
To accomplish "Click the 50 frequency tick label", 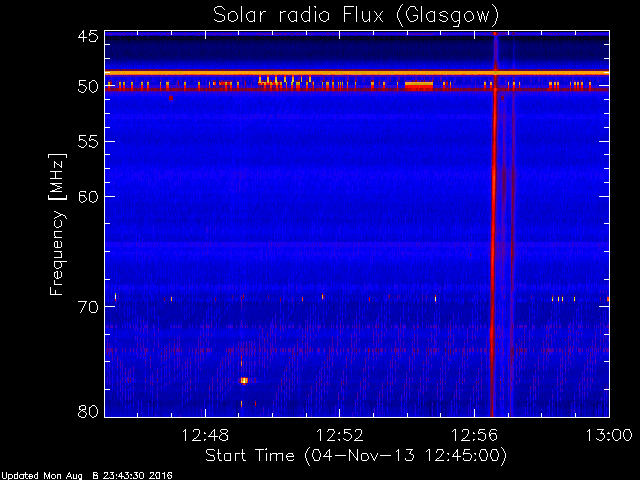I will (x=88, y=86).
